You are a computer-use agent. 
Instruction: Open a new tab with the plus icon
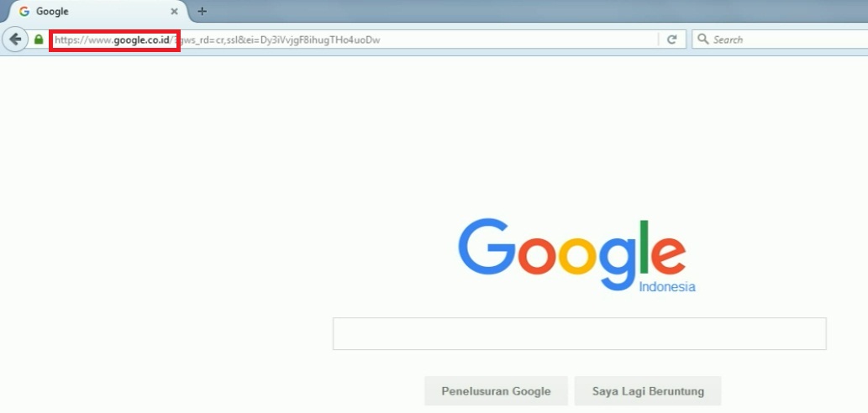click(x=202, y=11)
